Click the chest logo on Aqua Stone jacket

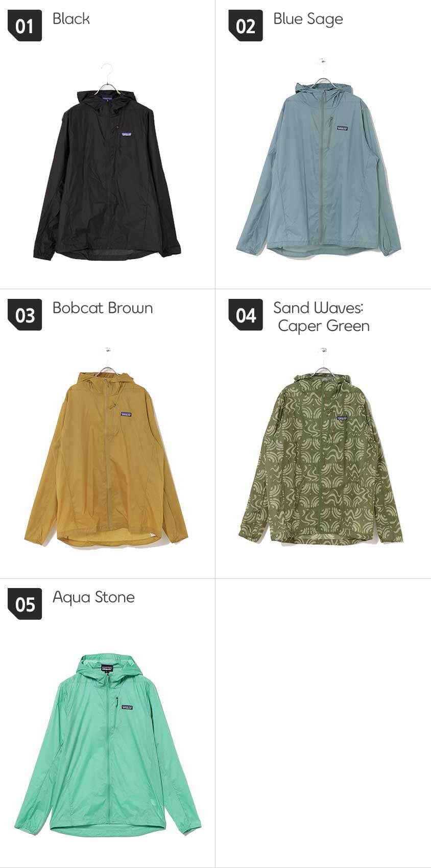point(127,708)
